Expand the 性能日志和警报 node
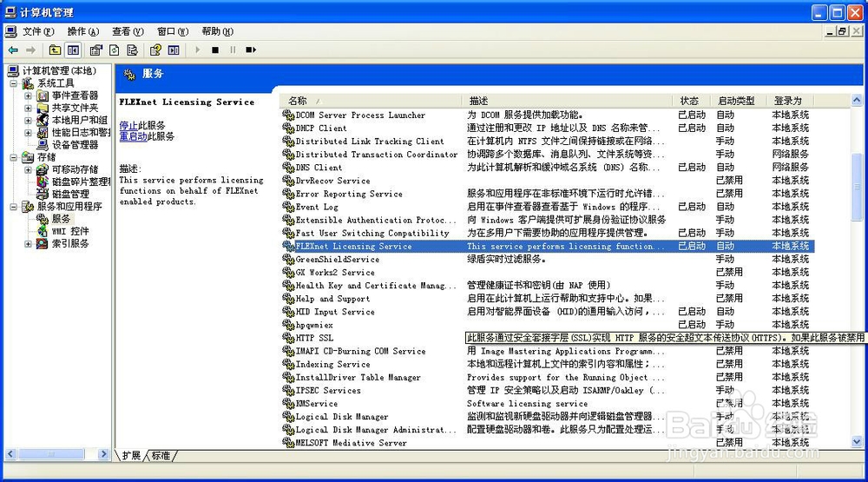 pyautogui.click(x=28, y=132)
